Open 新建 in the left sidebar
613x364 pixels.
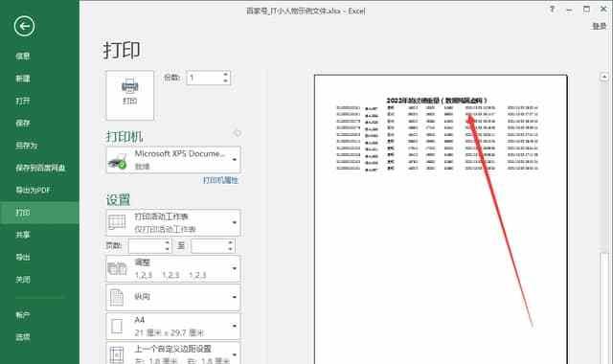click(x=23, y=79)
